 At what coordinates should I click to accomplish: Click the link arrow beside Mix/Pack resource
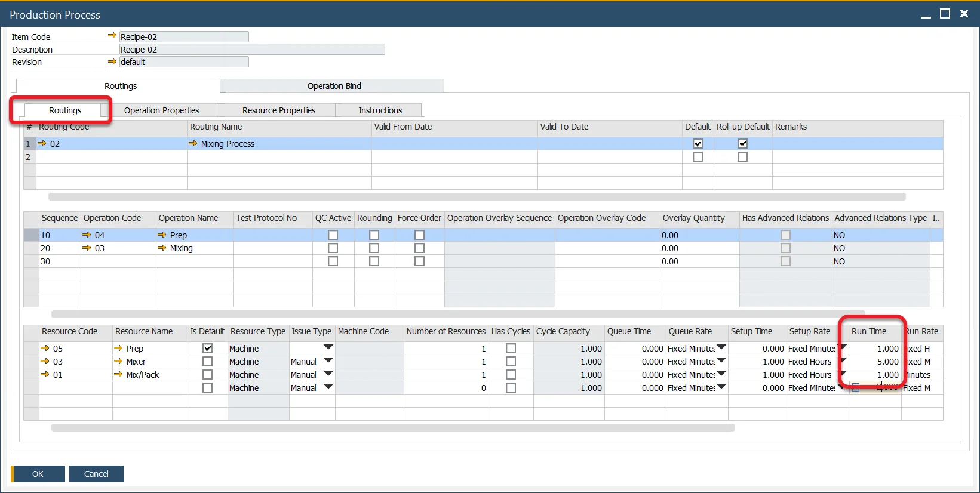118,375
